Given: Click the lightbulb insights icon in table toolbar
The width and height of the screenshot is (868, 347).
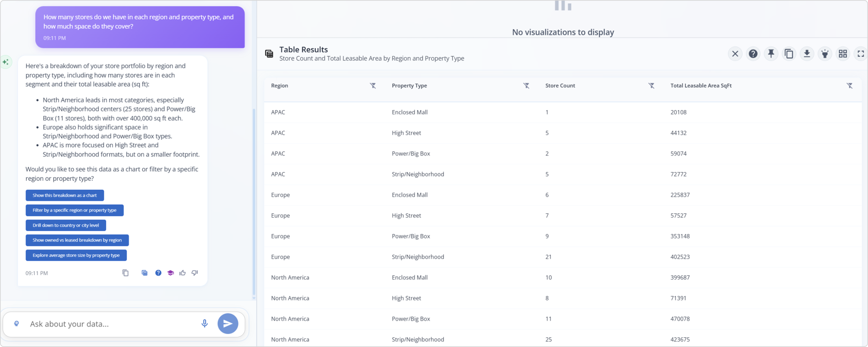Looking at the screenshot, I should (825, 54).
